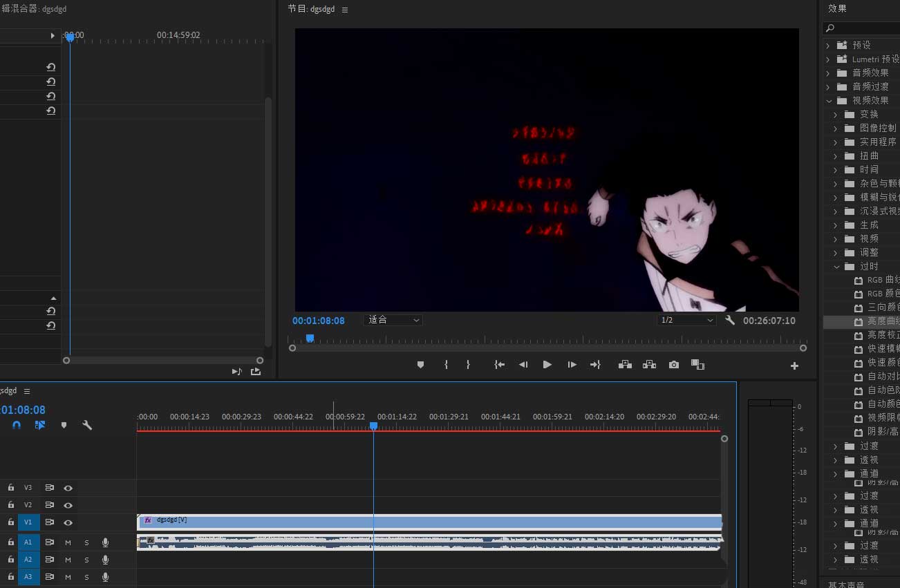
Task: Expand the 音频效果 folder
Action: click(828, 73)
